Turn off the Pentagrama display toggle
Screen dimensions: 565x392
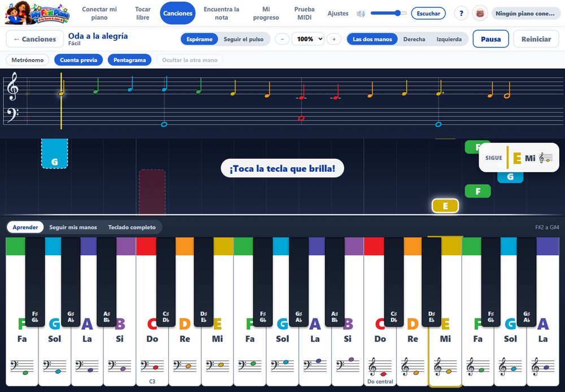click(x=129, y=60)
